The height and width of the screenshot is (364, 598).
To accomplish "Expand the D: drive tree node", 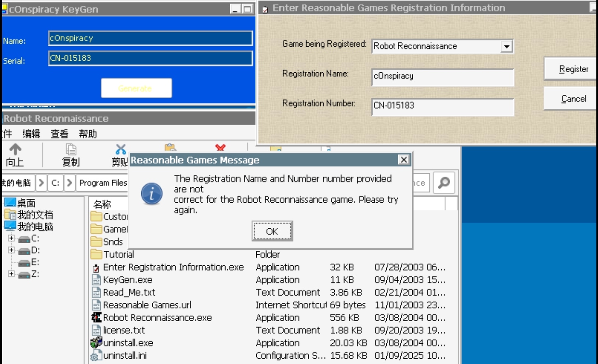I will pos(11,250).
